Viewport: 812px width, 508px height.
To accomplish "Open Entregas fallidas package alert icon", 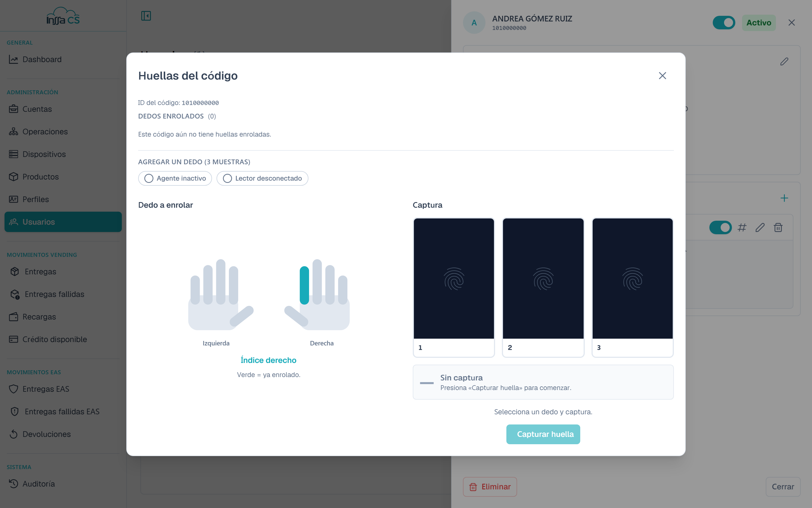I will (x=14, y=294).
